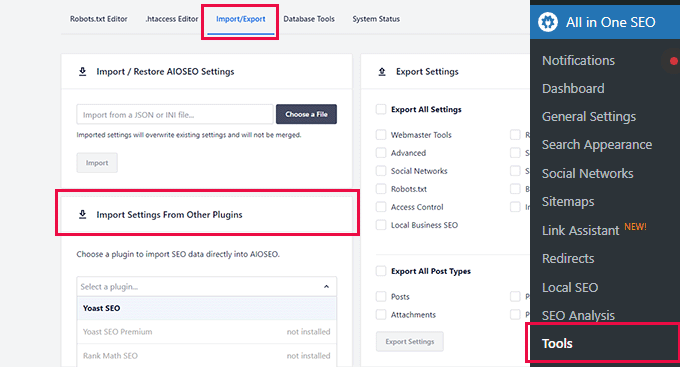Screen dimensions: 680x367
Task: Open General Settings in the sidebar
Action: (589, 117)
